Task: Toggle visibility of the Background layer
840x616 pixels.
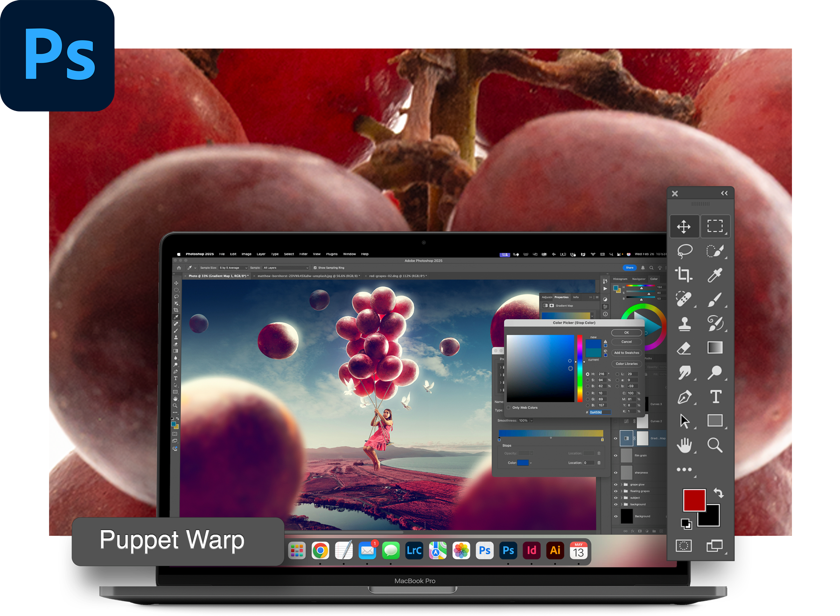Action: coord(616,516)
